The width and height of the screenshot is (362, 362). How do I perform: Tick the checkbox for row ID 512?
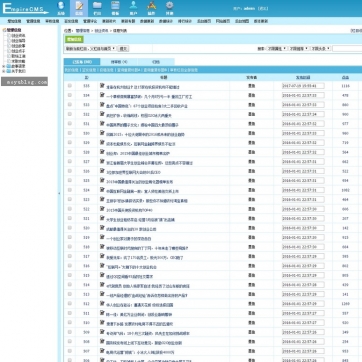[70, 303]
